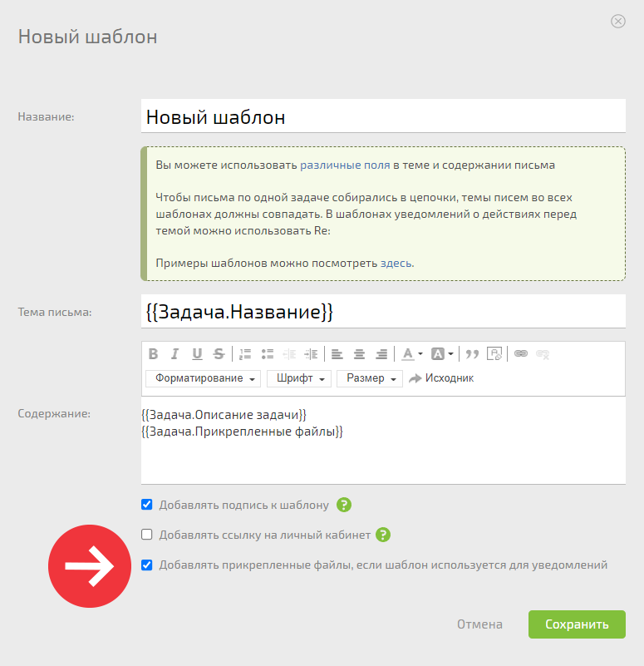Click the Тема письма input field
This screenshot has width=644, height=666.
point(383,311)
